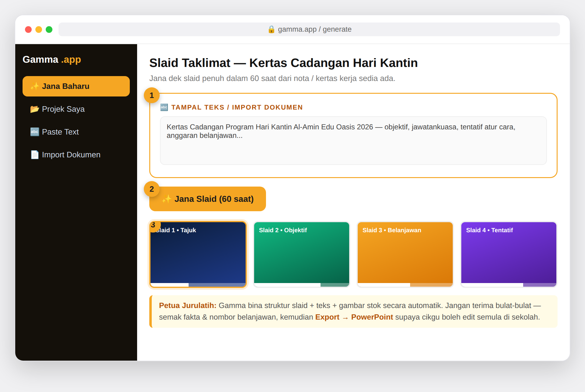Click the green maximize window button

tap(49, 30)
